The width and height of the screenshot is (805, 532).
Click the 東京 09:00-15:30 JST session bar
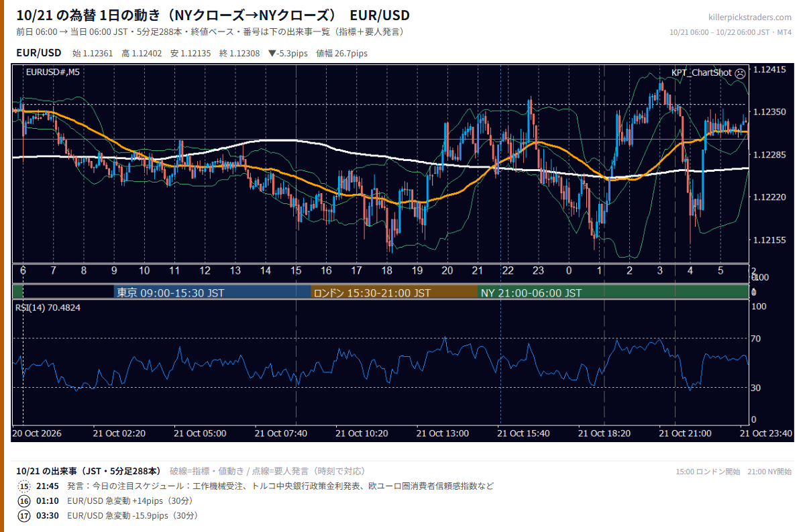pyautogui.click(x=213, y=292)
